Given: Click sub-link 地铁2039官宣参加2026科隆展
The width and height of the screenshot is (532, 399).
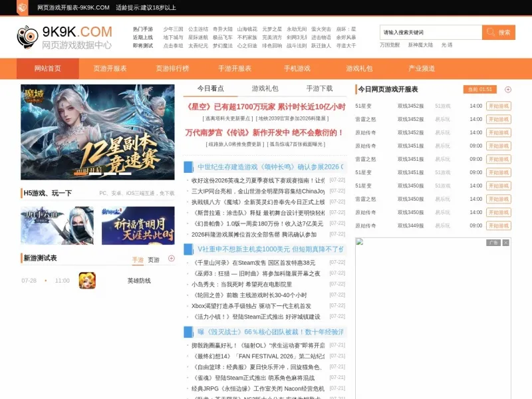Looking at the screenshot, I should [292, 118].
